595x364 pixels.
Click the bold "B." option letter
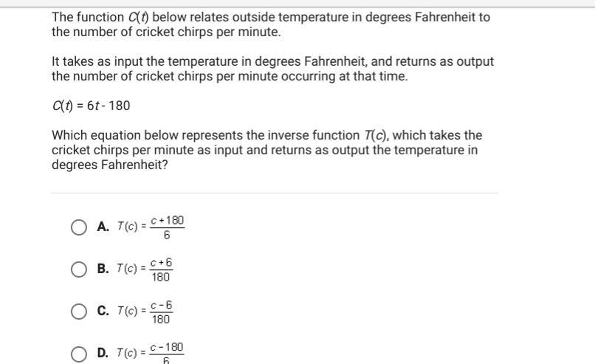(x=103, y=269)
